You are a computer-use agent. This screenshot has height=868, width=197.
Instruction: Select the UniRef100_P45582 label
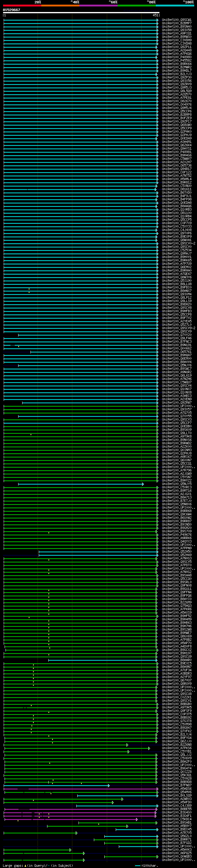point(176,60)
